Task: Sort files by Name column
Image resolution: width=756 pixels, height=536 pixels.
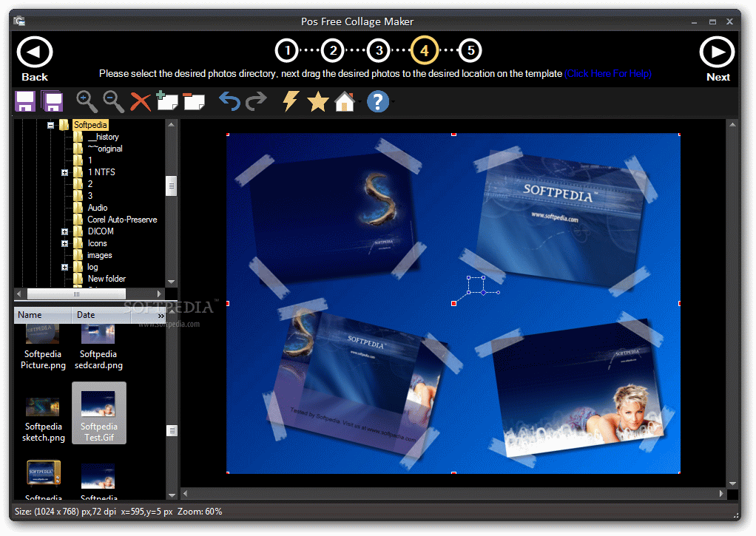Action: click(x=43, y=315)
